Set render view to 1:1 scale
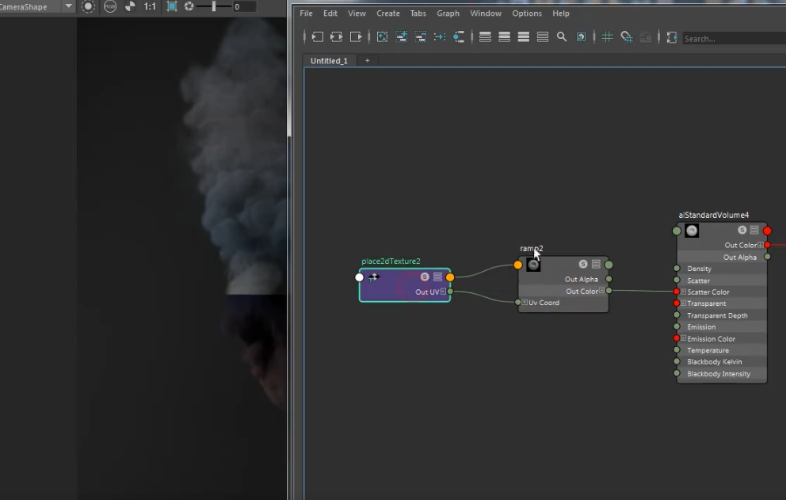This screenshot has width=786, height=500. pos(149,7)
